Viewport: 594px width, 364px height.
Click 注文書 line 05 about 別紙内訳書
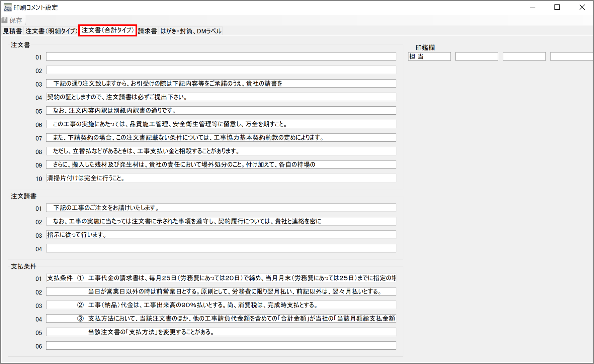221,111
